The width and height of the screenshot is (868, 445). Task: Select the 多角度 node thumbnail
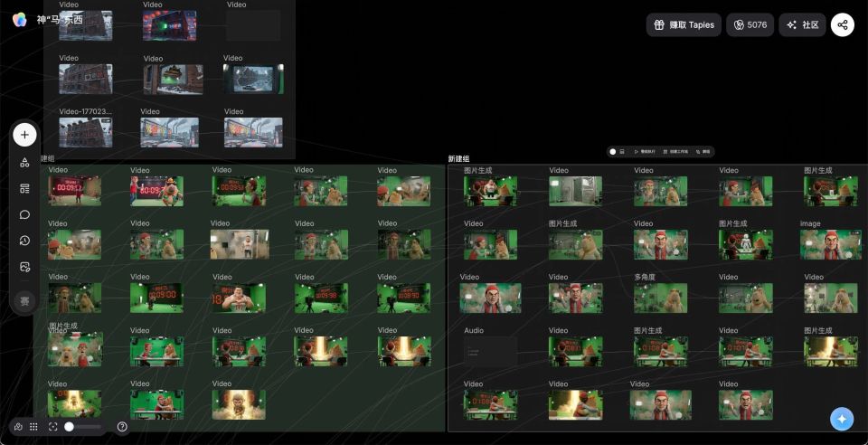(x=660, y=298)
